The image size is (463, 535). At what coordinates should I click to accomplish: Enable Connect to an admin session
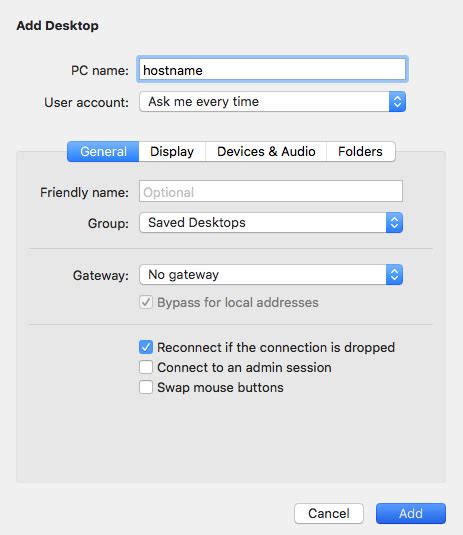coord(146,367)
